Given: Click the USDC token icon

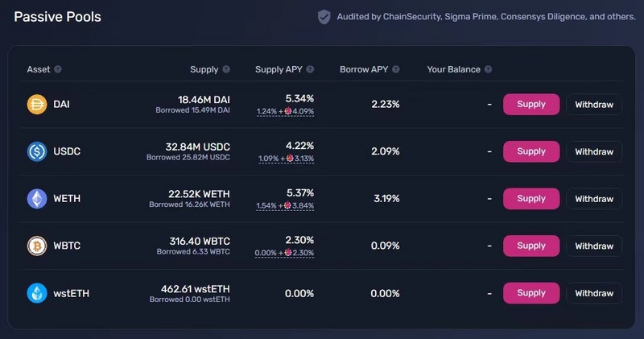Looking at the screenshot, I should coord(37,151).
